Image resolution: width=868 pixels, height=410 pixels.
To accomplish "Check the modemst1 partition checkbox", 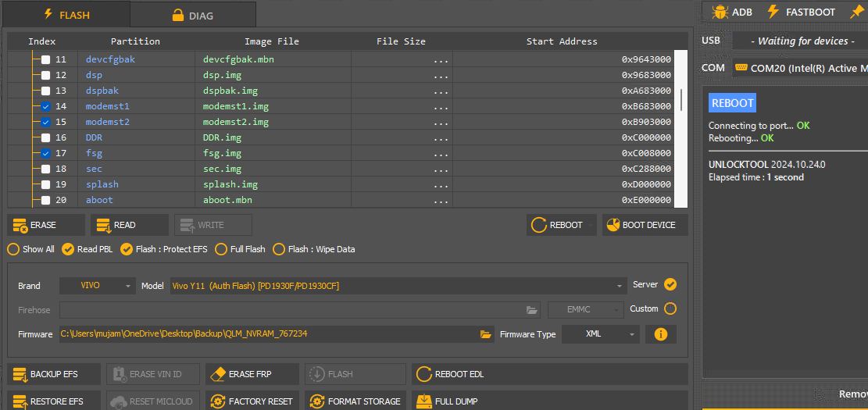I will coord(46,106).
